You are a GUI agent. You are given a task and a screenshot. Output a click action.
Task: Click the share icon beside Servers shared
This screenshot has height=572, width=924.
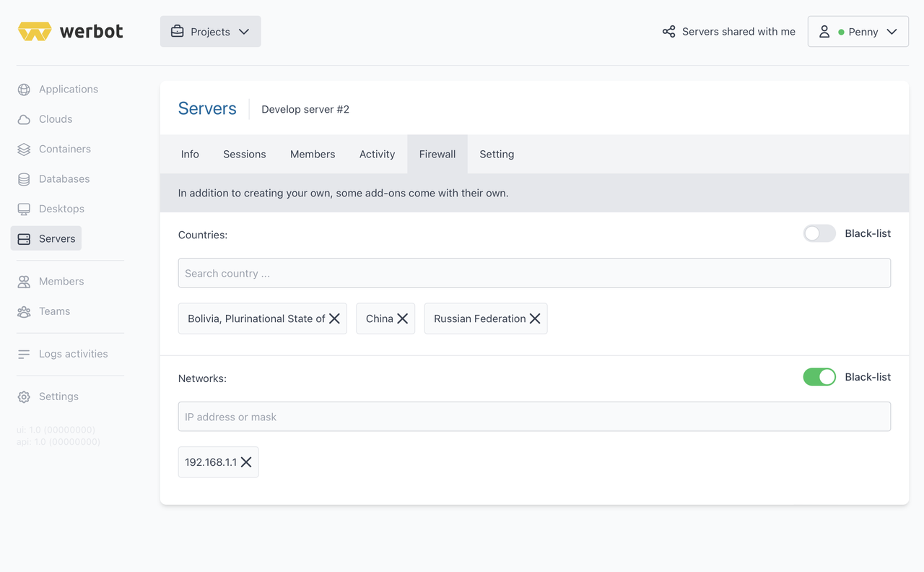[669, 32]
